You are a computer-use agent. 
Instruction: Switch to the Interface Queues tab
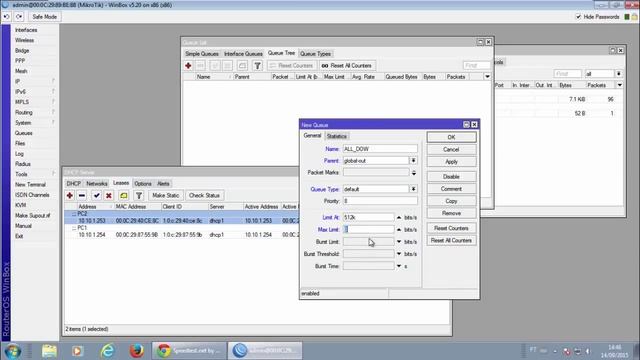coord(243,54)
